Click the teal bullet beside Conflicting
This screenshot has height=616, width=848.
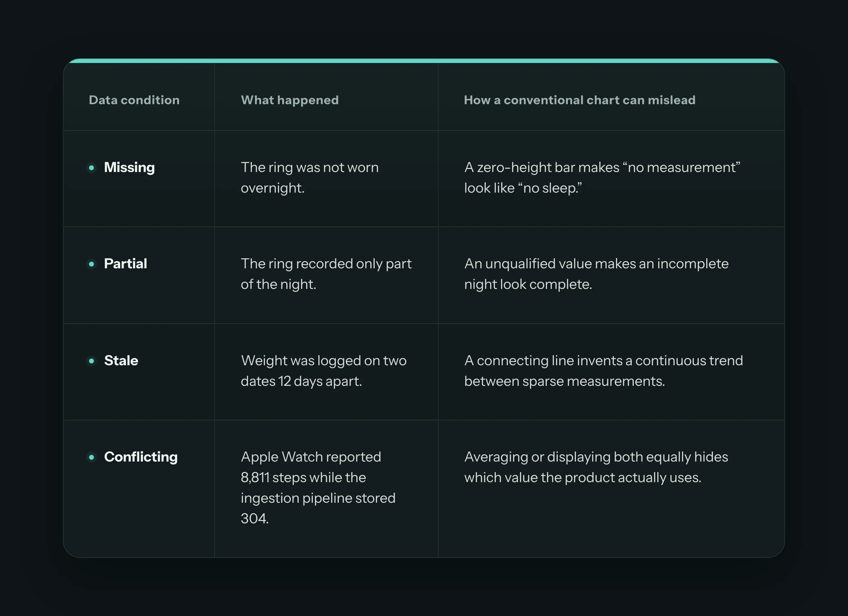[x=91, y=457]
